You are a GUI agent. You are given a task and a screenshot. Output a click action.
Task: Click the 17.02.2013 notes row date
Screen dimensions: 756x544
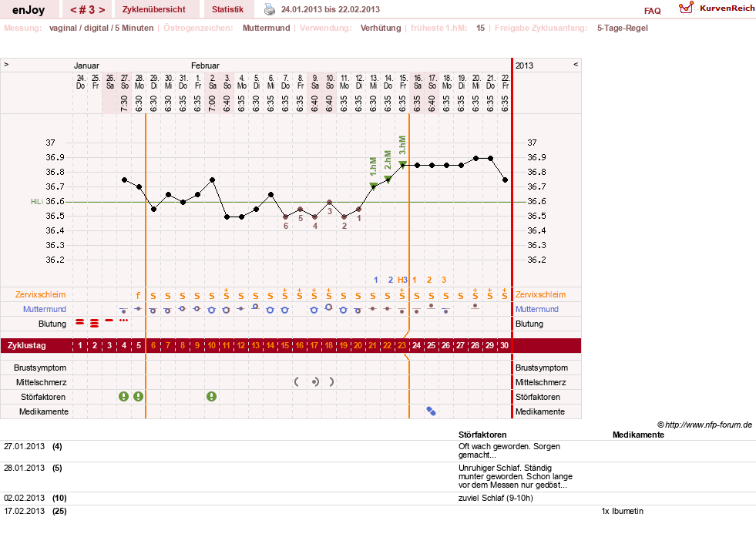click(x=24, y=511)
